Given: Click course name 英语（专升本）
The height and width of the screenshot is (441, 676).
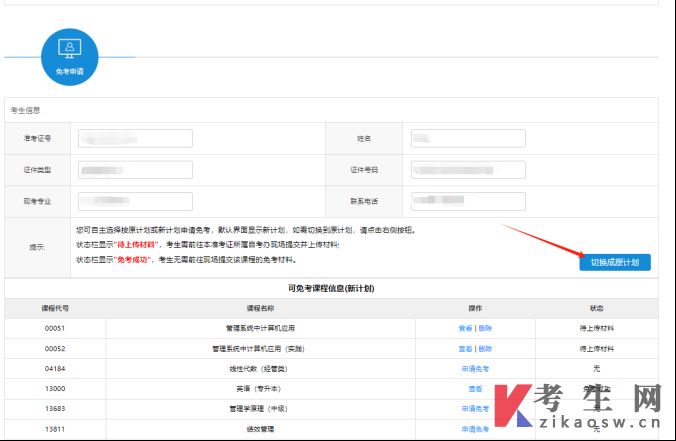Looking at the screenshot, I should pyautogui.click(x=259, y=389).
